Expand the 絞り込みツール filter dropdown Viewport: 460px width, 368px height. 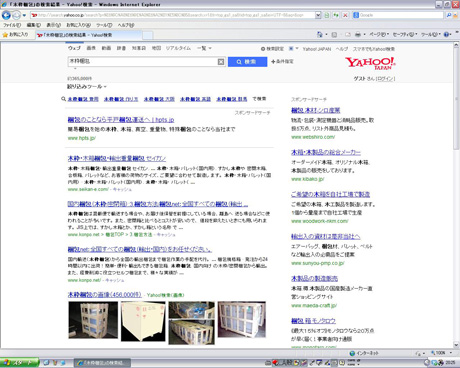click(x=87, y=87)
